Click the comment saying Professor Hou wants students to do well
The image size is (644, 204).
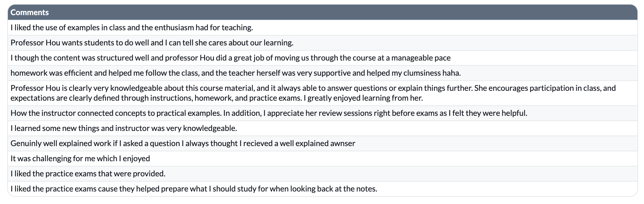coord(322,43)
